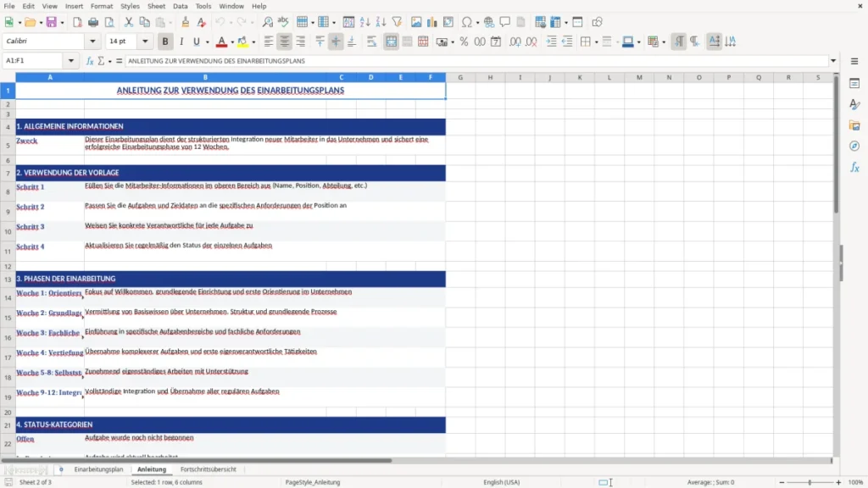Toggle Bold formatting
Viewport: 868px width, 488px height.
tap(165, 42)
